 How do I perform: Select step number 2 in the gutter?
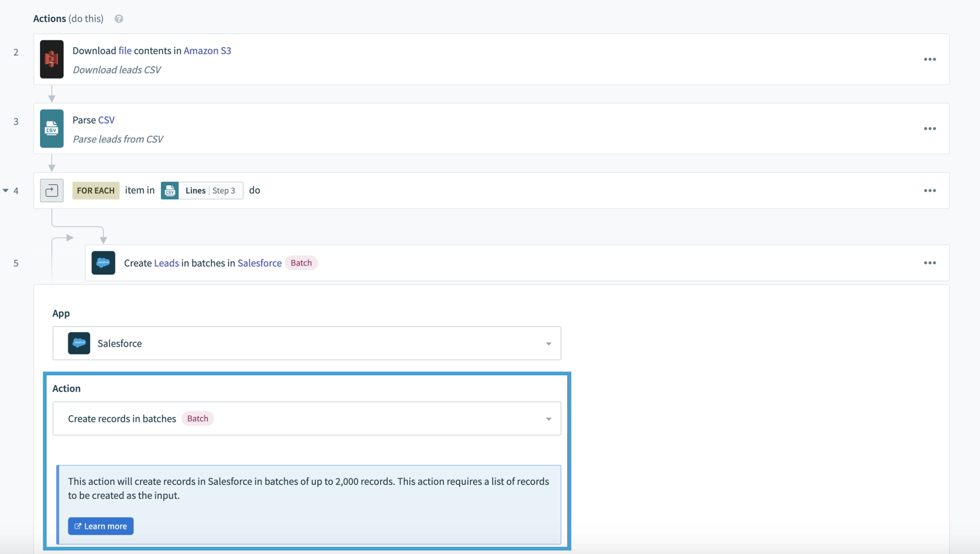[x=16, y=53]
